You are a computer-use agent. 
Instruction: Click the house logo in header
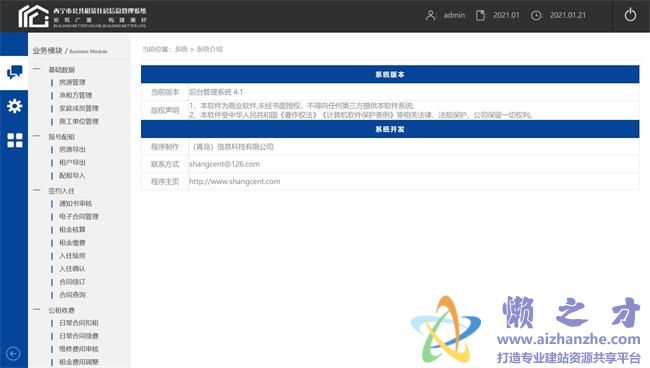pos(33,17)
